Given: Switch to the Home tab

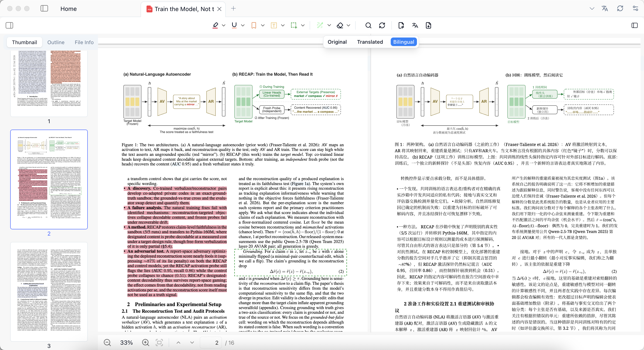Looking at the screenshot, I should pyautogui.click(x=69, y=9).
